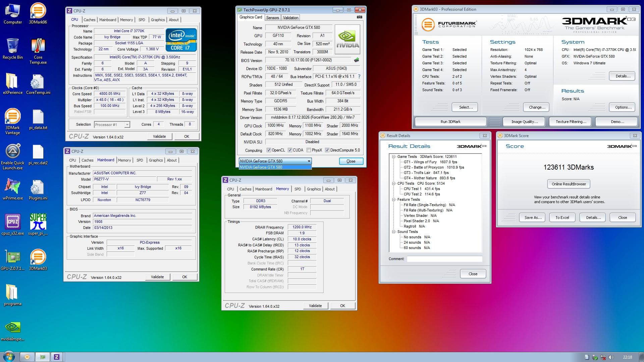Screen dimensions: 644x362
Task: Open Graphics tab in CPU-Z Mainboard window
Action: (x=156, y=160)
